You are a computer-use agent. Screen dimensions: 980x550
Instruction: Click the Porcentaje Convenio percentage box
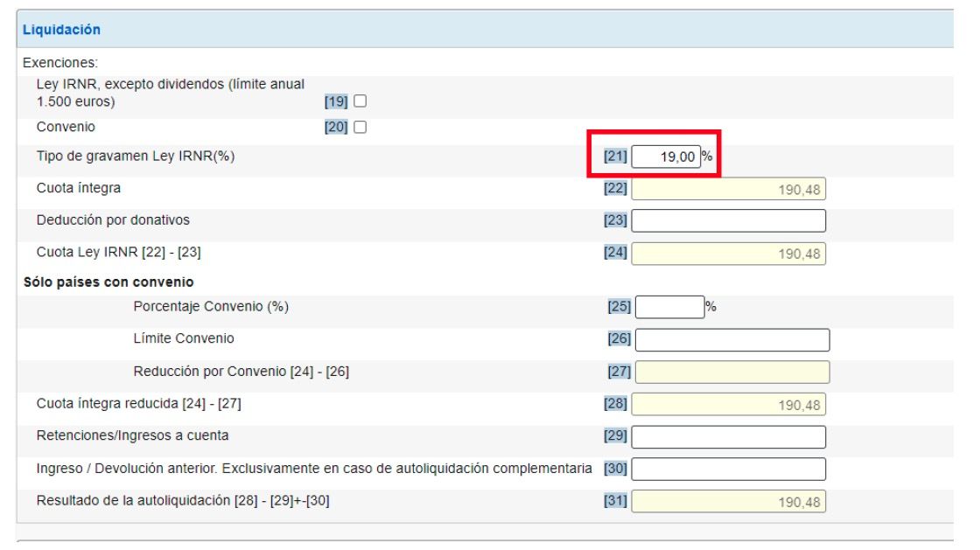coord(670,307)
